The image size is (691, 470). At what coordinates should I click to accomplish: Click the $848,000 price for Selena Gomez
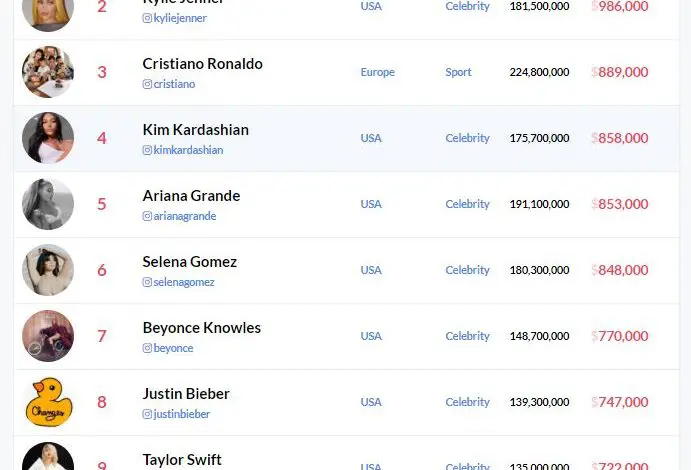[x=620, y=270]
